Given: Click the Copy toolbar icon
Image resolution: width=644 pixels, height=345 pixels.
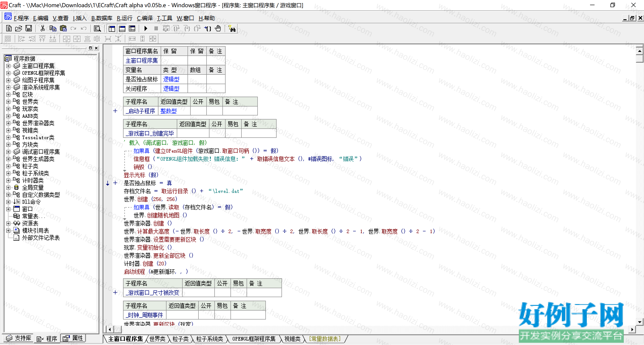Looking at the screenshot, I should click(53, 28).
